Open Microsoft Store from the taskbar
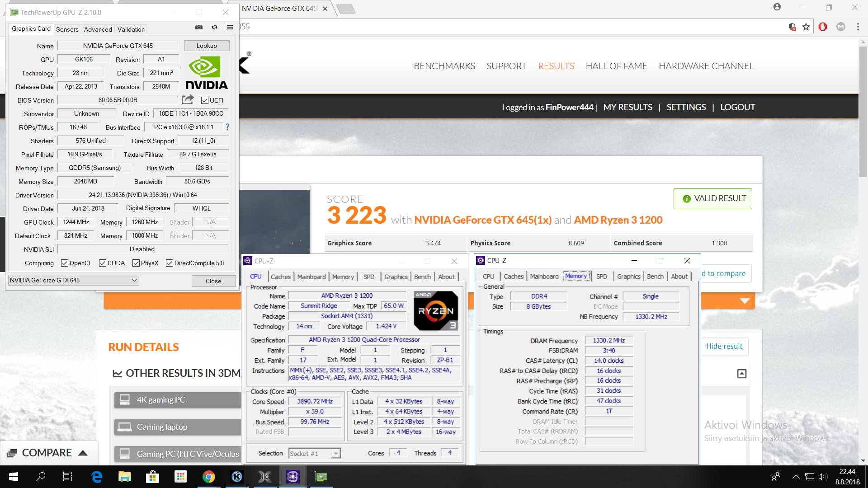868x488 pixels. point(152,477)
